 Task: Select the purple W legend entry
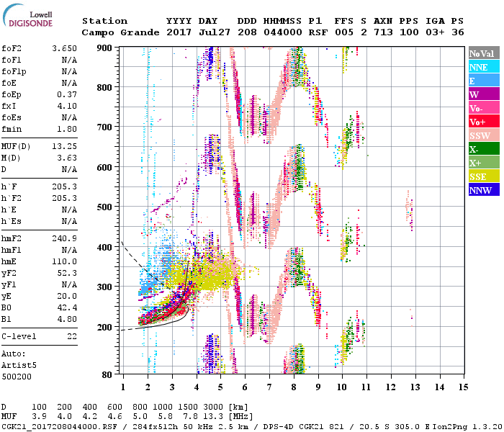484,94
